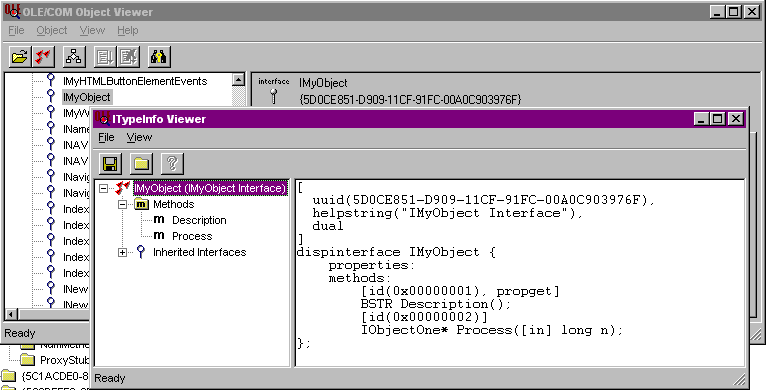Click the folder icon beside {5C1ACDE0-8 entry

coord(9,376)
